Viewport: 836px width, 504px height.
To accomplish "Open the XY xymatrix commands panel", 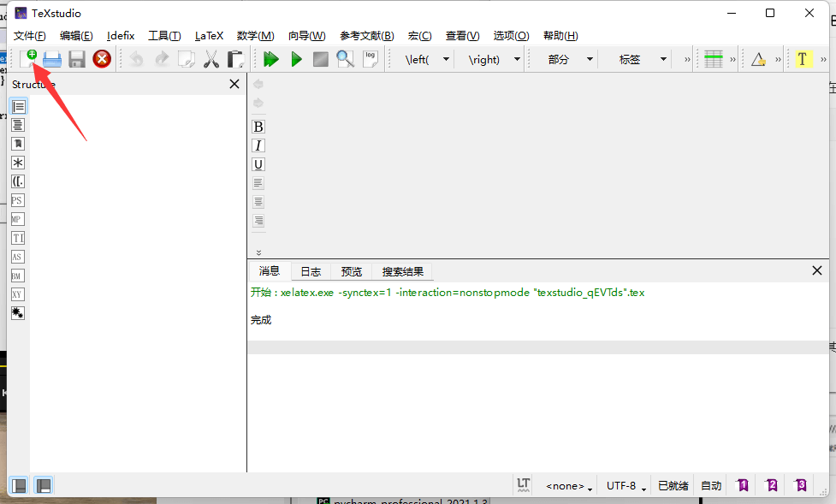I will pos(18,294).
